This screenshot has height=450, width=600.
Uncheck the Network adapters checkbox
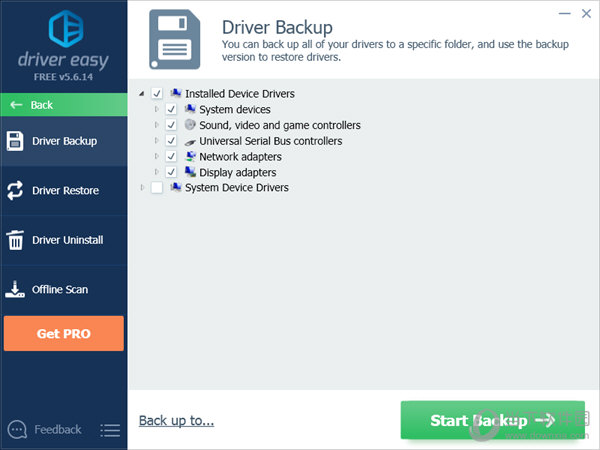click(x=171, y=156)
